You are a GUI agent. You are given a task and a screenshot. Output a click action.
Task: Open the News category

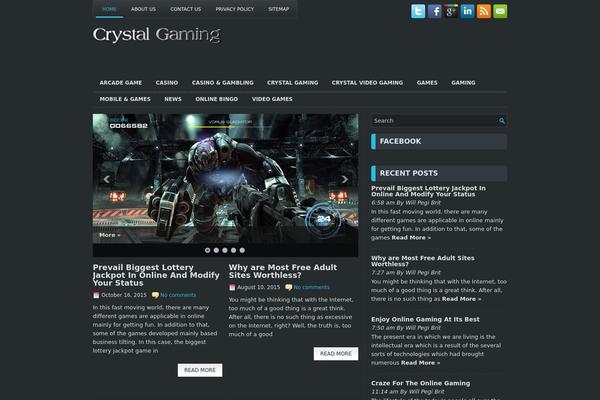pos(173,99)
